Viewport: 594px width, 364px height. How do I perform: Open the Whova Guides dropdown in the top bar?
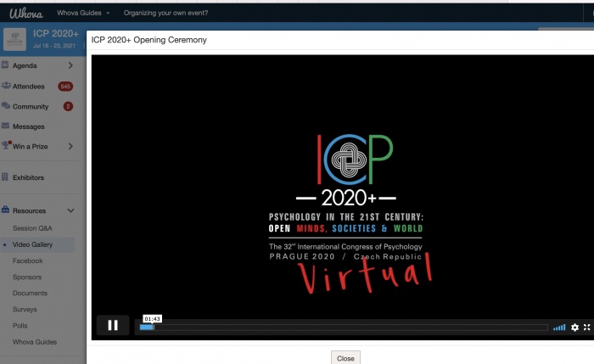click(83, 13)
